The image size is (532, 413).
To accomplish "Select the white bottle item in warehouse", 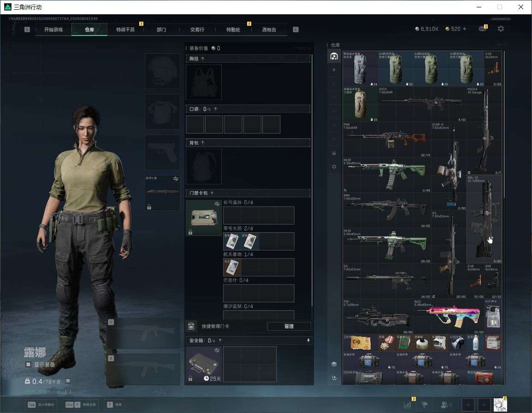I will point(475,343).
